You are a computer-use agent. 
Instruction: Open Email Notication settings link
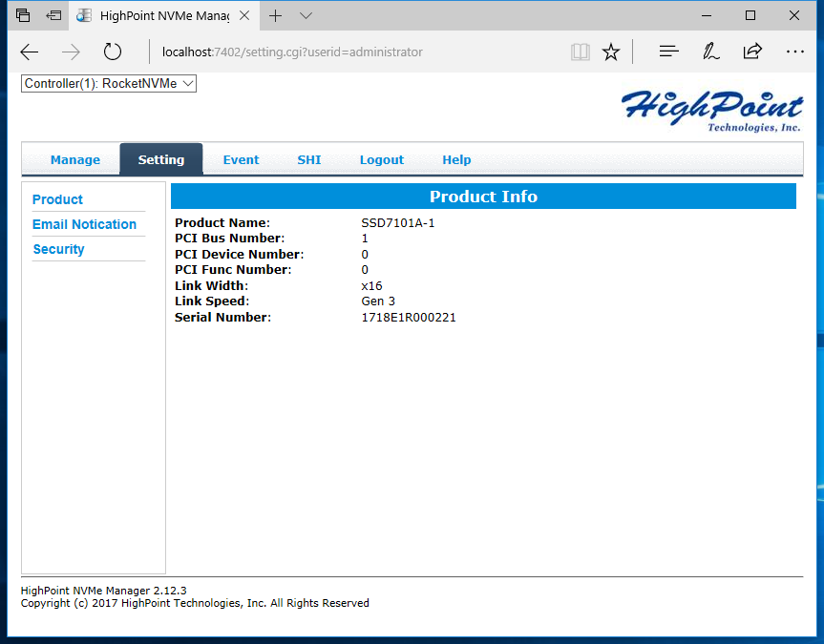[84, 224]
